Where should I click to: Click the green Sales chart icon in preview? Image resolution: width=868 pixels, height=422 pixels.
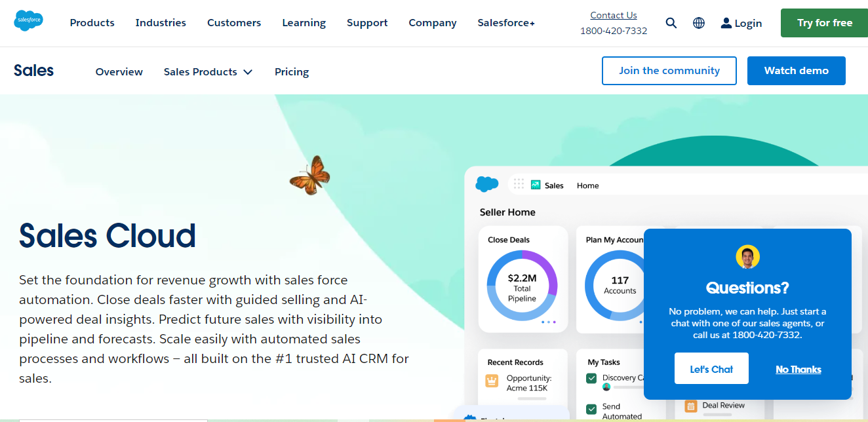(536, 185)
